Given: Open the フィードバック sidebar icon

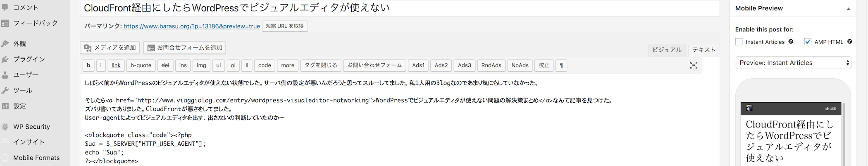Looking at the screenshot, I should pos(5,23).
